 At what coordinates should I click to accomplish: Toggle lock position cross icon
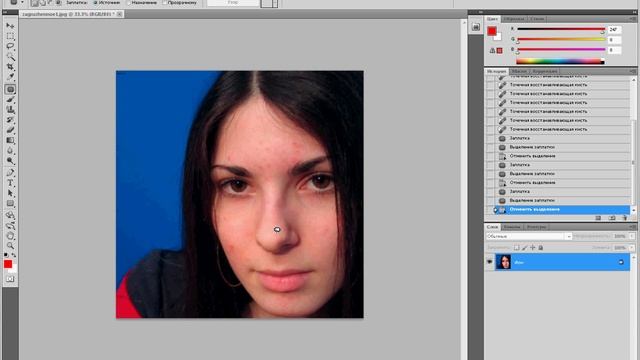pyautogui.click(x=533, y=248)
